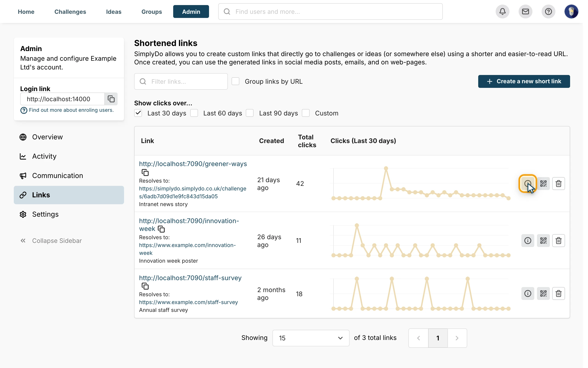
Task: Check the Custom date range option
Action: [306, 113]
